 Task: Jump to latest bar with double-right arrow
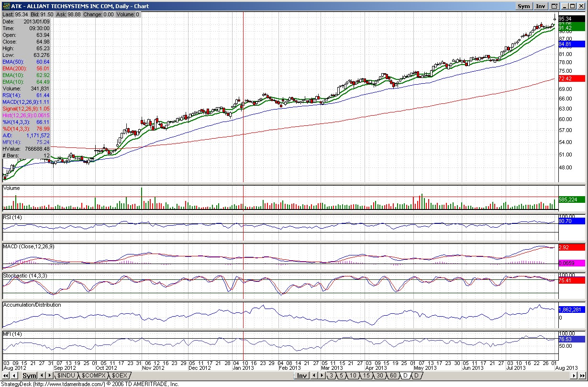click(581, 376)
